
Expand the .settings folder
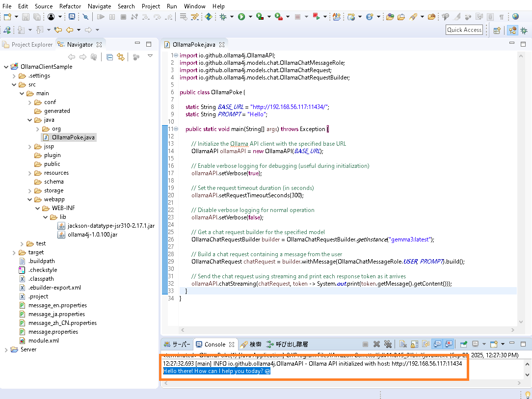click(14, 76)
